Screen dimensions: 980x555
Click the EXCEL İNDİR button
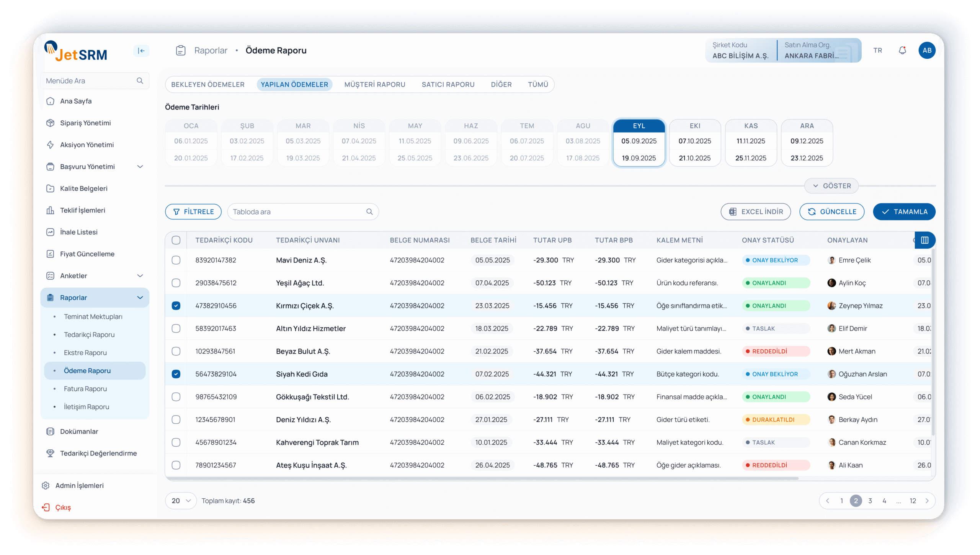(756, 212)
